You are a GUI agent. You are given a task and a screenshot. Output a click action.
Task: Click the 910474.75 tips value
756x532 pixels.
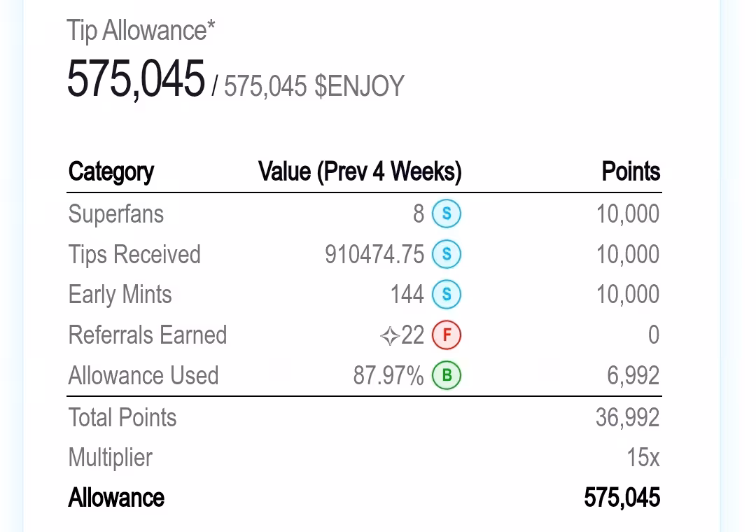click(x=374, y=254)
